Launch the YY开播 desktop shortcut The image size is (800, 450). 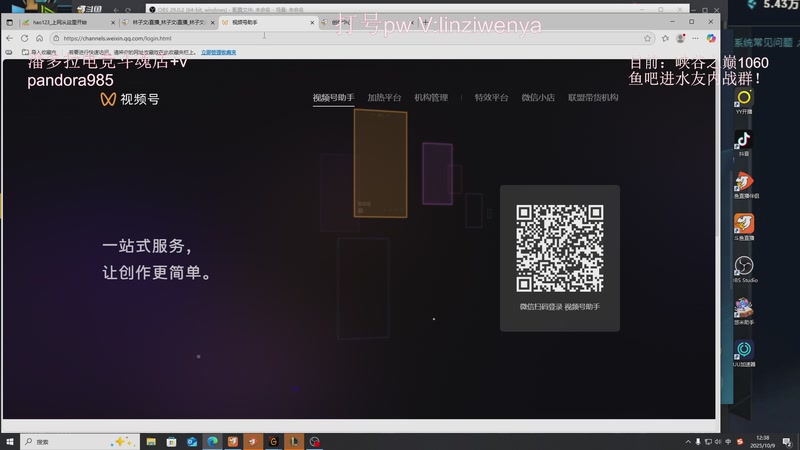[x=744, y=101]
